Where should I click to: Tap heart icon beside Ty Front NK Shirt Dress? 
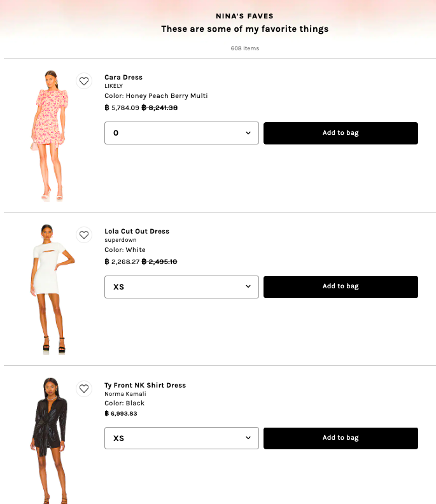point(84,389)
